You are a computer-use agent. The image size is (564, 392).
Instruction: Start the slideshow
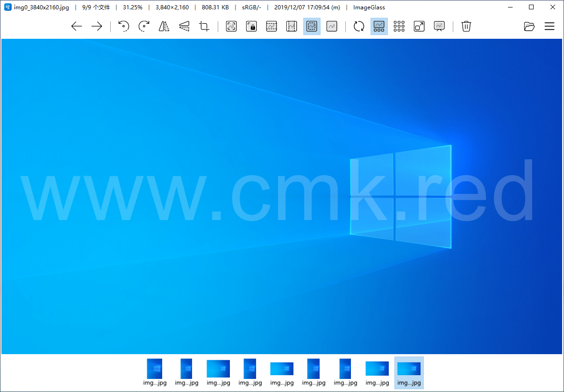(439, 27)
